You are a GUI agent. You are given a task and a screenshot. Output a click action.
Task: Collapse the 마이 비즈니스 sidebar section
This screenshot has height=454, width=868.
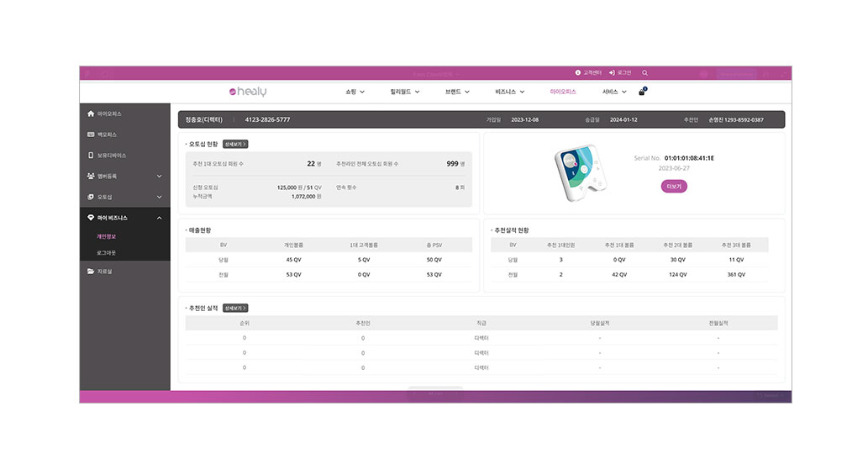click(x=160, y=219)
